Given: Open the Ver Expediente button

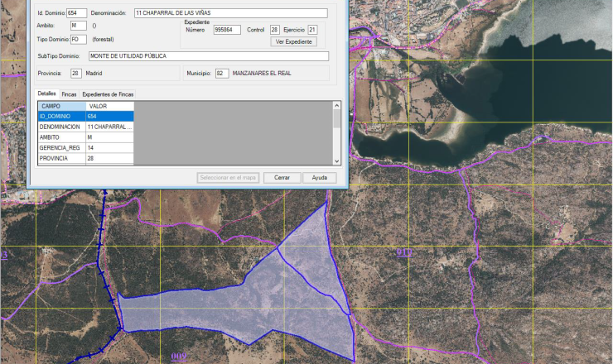Looking at the screenshot, I should point(293,41).
